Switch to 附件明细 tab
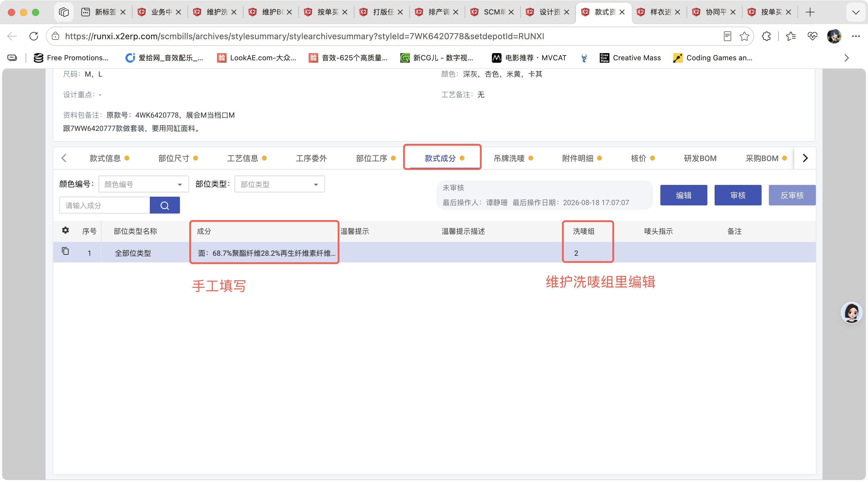868x482 pixels. tap(582, 158)
